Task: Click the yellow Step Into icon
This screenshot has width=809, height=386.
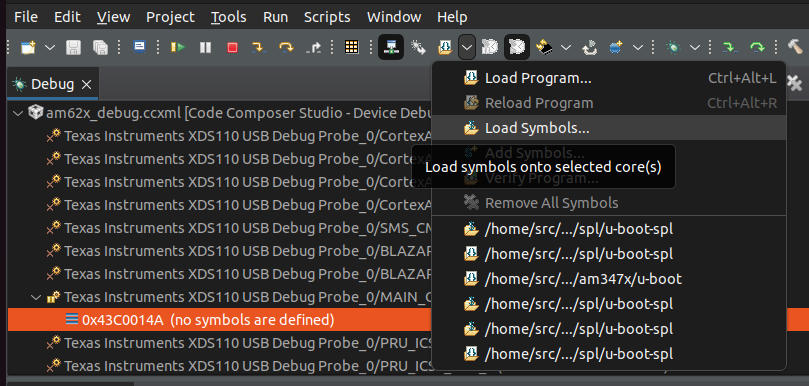Action: coord(258,47)
